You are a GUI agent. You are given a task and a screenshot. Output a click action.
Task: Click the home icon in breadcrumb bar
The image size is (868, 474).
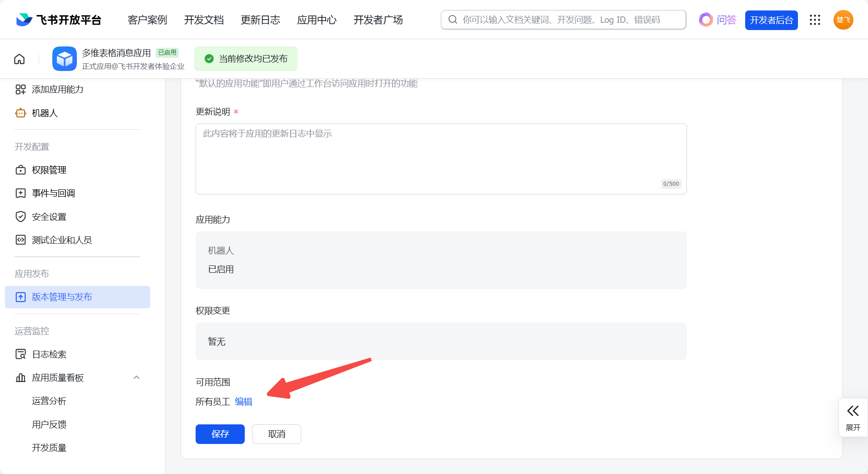[20, 59]
